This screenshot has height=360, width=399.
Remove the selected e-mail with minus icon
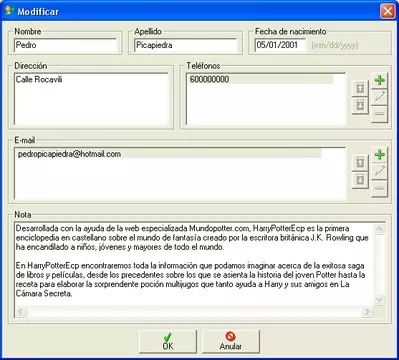pos(379,188)
